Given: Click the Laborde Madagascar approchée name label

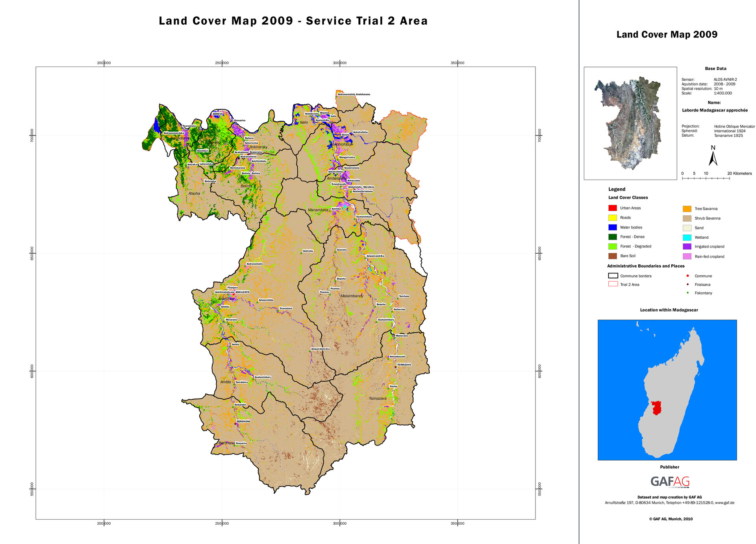Looking at the screenshot, I should pyautogui.click(x=715, y=110).
